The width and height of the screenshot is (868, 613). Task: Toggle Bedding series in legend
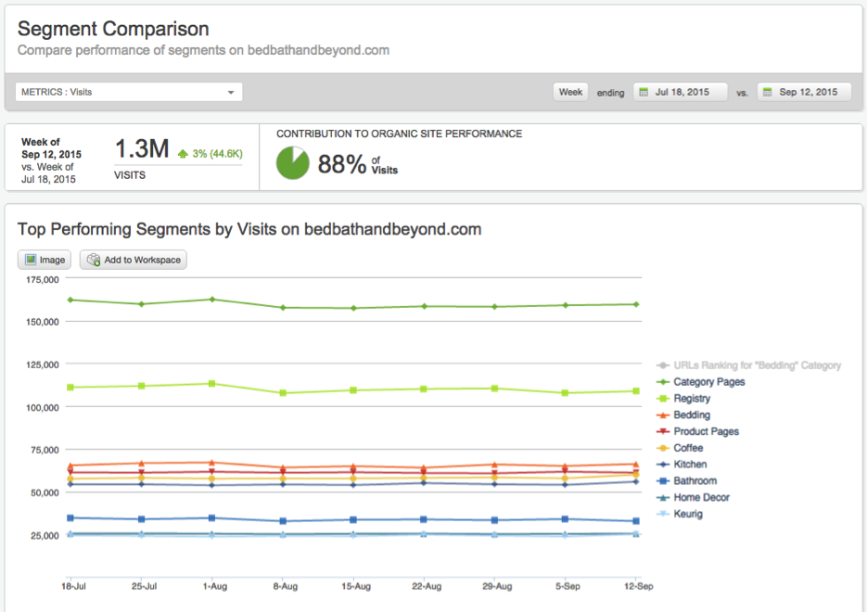point(683,415)
